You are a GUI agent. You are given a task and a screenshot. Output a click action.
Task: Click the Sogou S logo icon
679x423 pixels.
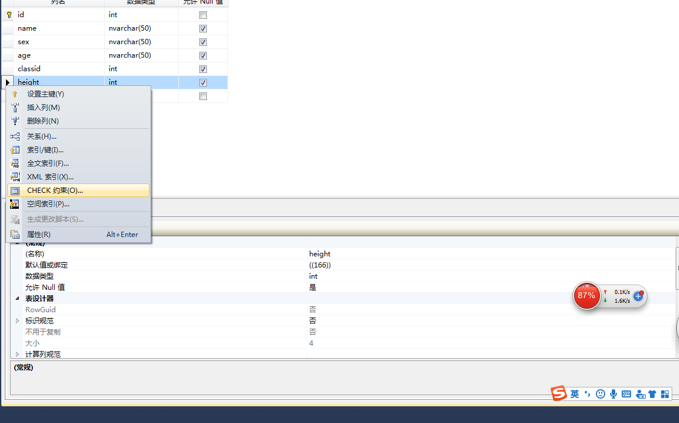point(559,393)
